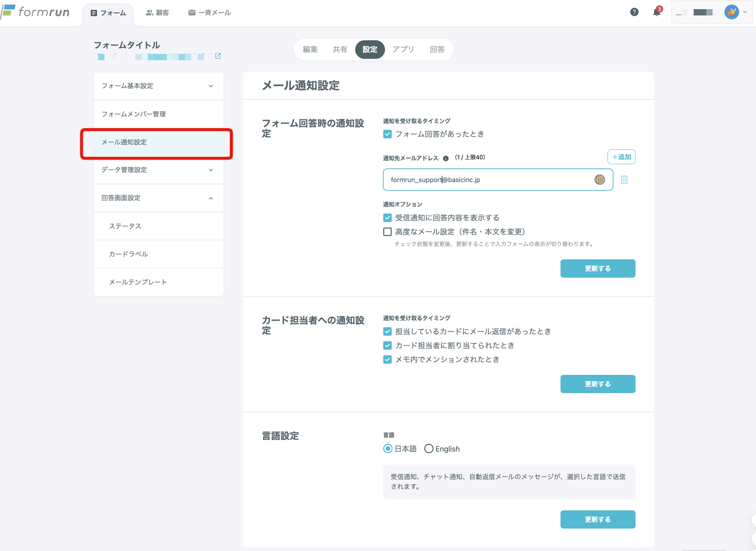Toggle フォーム回答があったとき checkbox
The height and width of the screenshot is (551, 756).
[387, 134]
